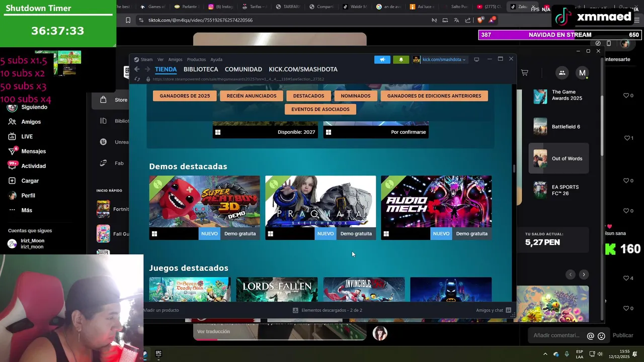Jump to Recién anunciados section

point(252,96)
